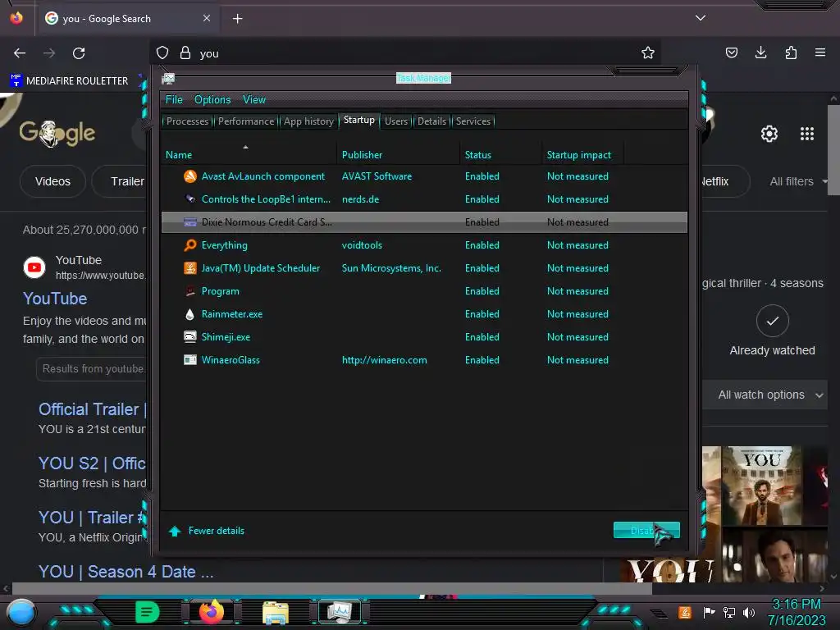The width and height of the screenshot is (840, 630).
Task: Select the Rainmeter.exe row's Enabled status
Action: click(x=482, y=314)
